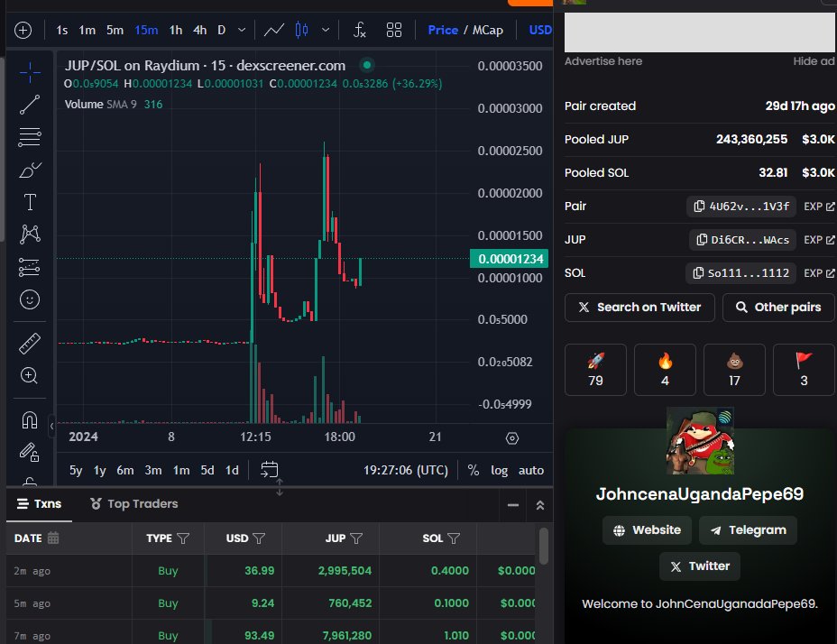Switch to line chart style
The height and width of the screenshot is (644, 837).
click(274, 30)
